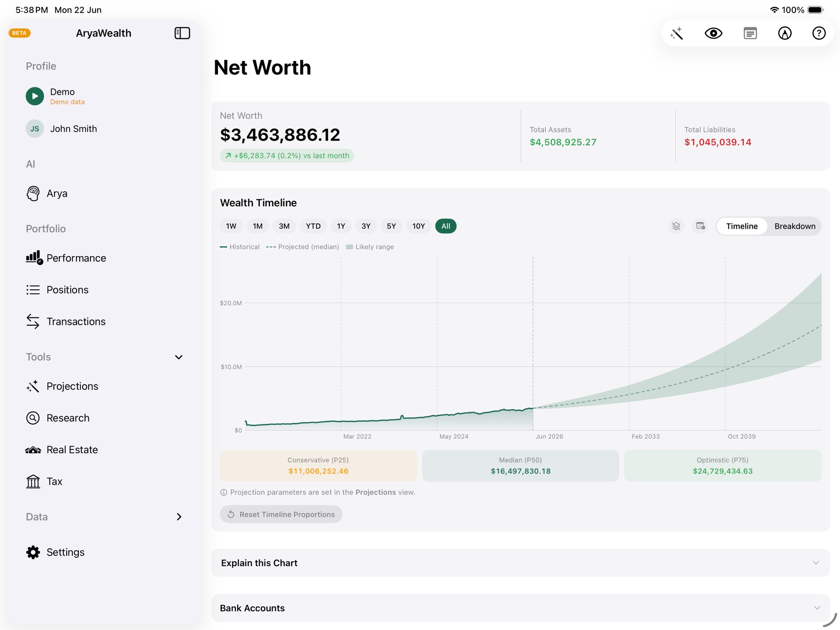Select the 3Y time range
The width and height of the screenshot is (840, 630).
366,226
